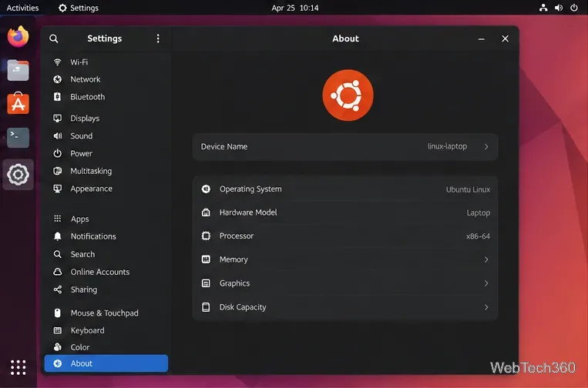Screen dimensions: 588x388
Task: Show Applications grid in the dock
Action: [18, 367]
